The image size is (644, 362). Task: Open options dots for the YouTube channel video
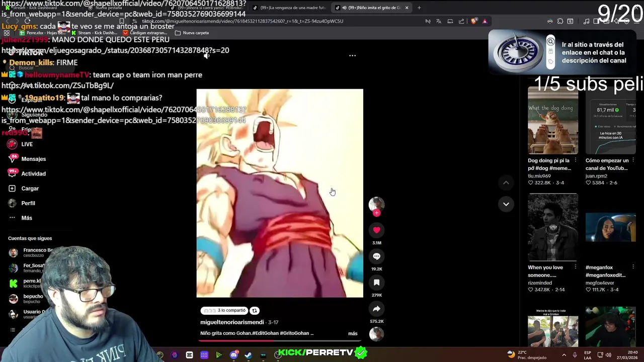click(633, 160)
